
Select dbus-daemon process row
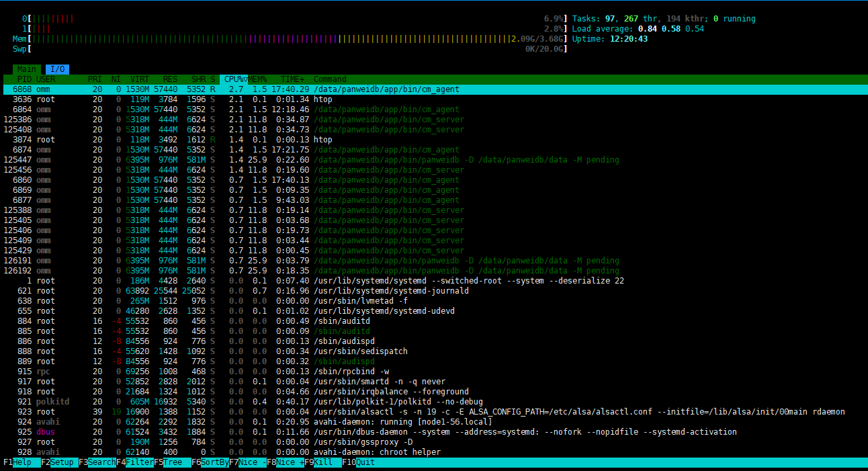click(x=434, y=432)
